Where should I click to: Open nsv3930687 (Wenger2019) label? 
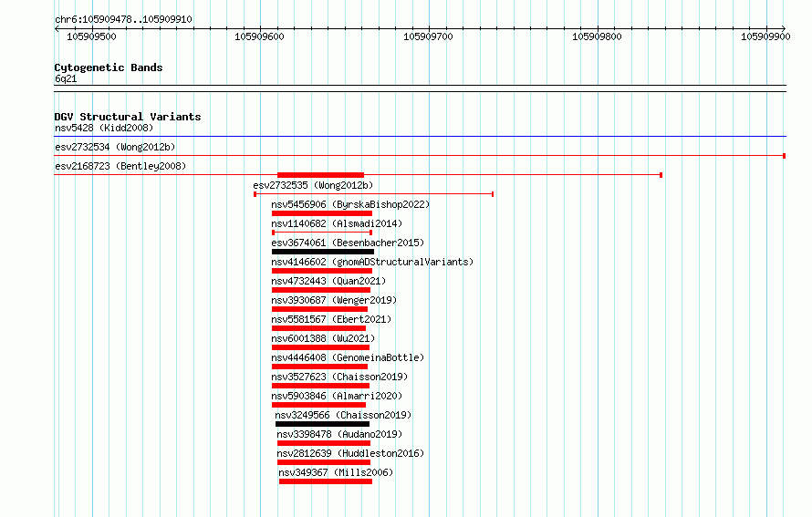click(334, 300)
